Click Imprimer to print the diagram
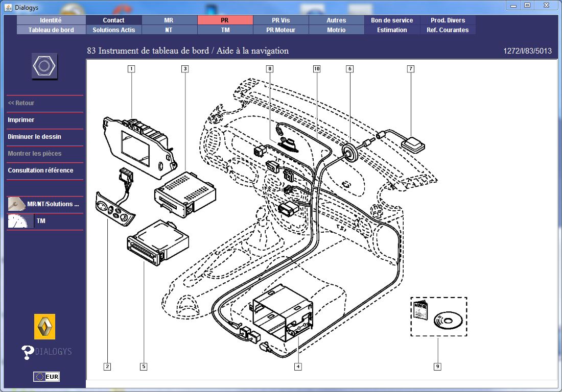This screenshot has height=392, width=562. 21,120
